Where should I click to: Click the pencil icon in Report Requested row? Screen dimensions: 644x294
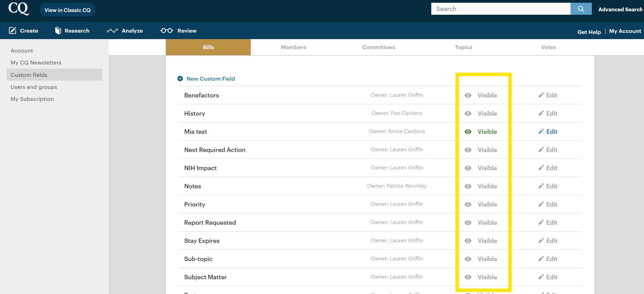[x=541, y=222]
